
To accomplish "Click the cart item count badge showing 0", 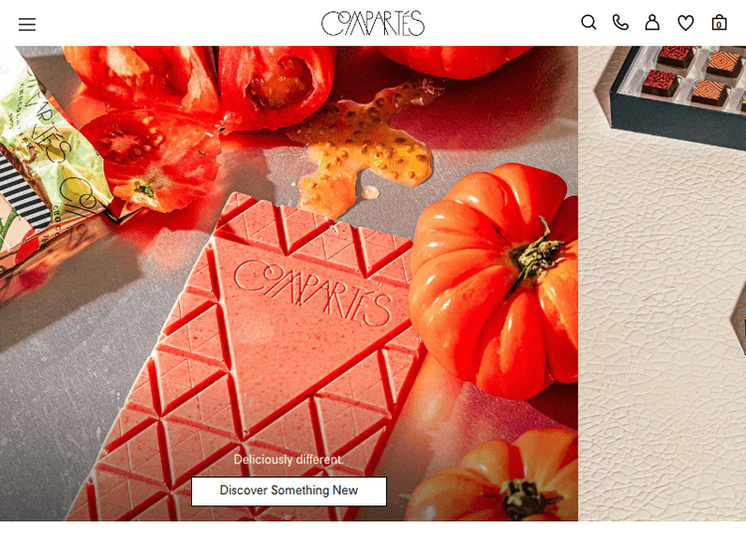I will click(719, 25).
